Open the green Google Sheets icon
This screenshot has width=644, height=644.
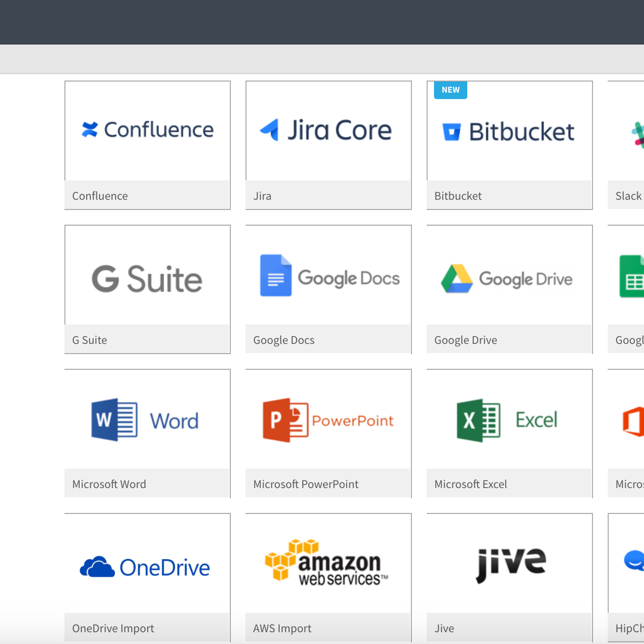632,276
